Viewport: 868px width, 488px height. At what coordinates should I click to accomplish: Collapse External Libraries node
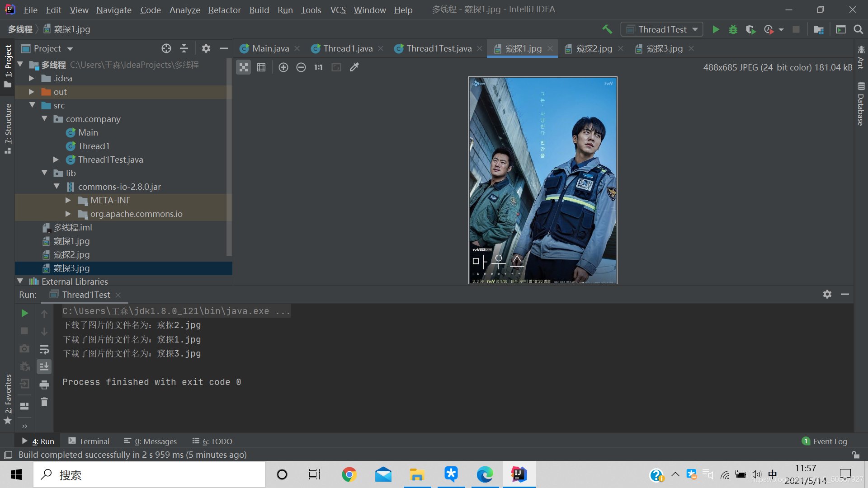(x=20, y=281)
